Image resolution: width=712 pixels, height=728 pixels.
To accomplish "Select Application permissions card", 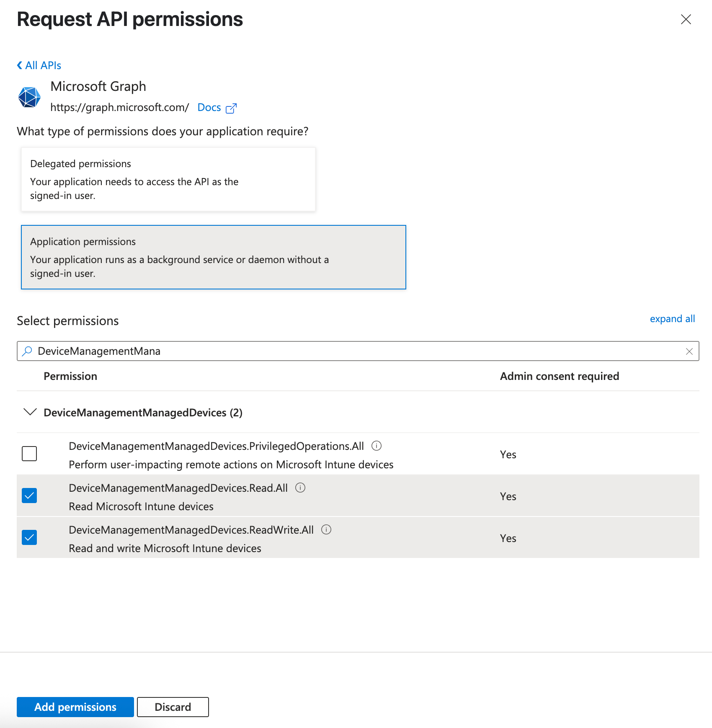I will click(x=213, y=257).
